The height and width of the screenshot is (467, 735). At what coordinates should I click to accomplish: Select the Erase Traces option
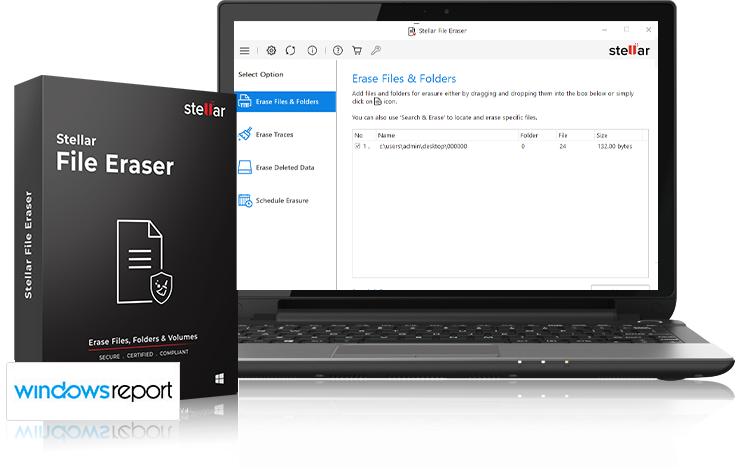(274, 135)
